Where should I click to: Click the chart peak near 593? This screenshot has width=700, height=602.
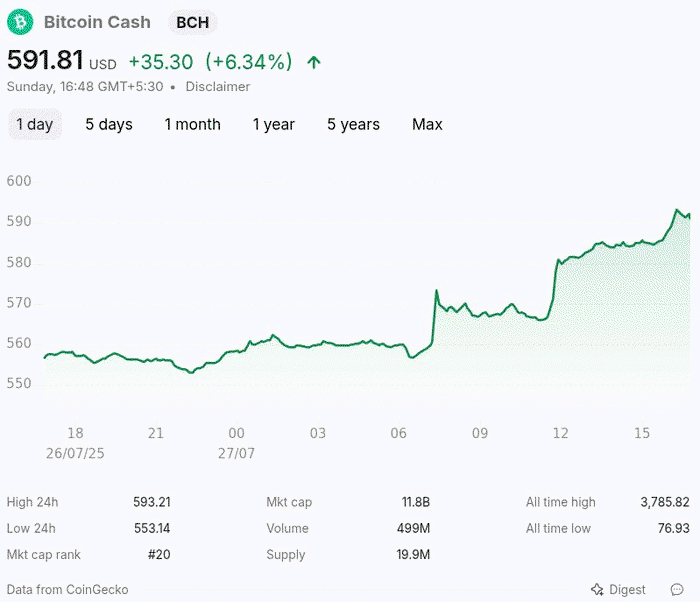pyautogui.click(x=677, y=209)
